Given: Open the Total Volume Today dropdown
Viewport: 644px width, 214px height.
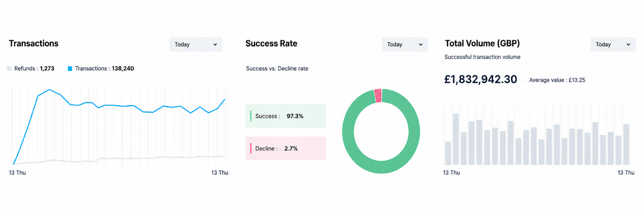Looking at the screenshot, I should (613, 44).
